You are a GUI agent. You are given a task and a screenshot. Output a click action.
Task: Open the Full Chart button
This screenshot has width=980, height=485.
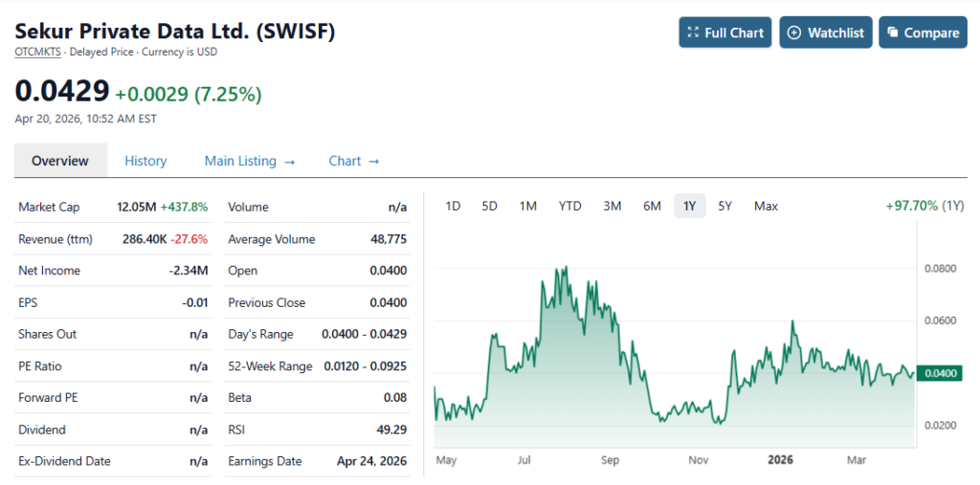click(x=725, y=33)
